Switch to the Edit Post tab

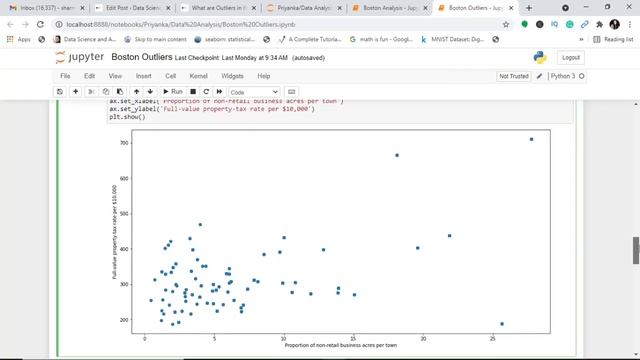click(133, 8)
